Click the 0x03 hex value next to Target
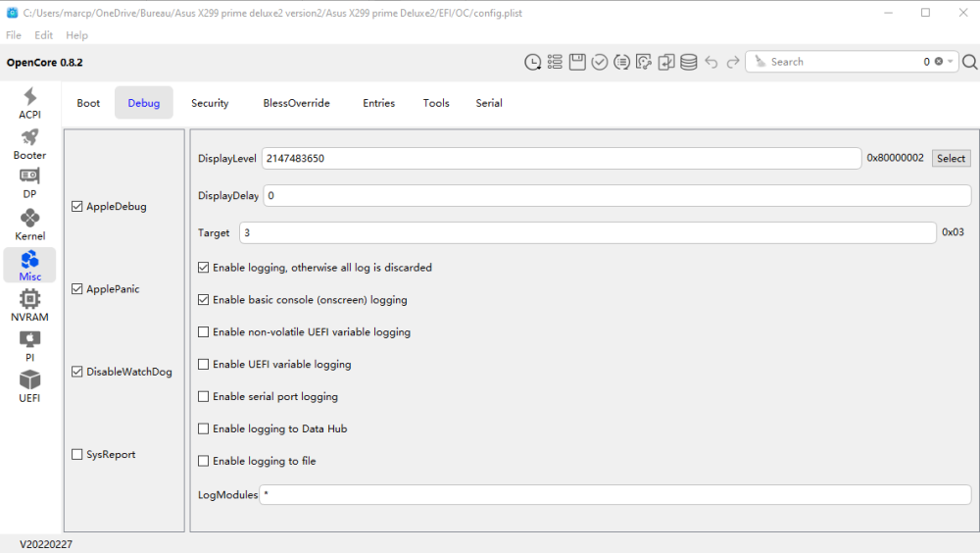This screenshot has height=553, width=980. point(954,232)
